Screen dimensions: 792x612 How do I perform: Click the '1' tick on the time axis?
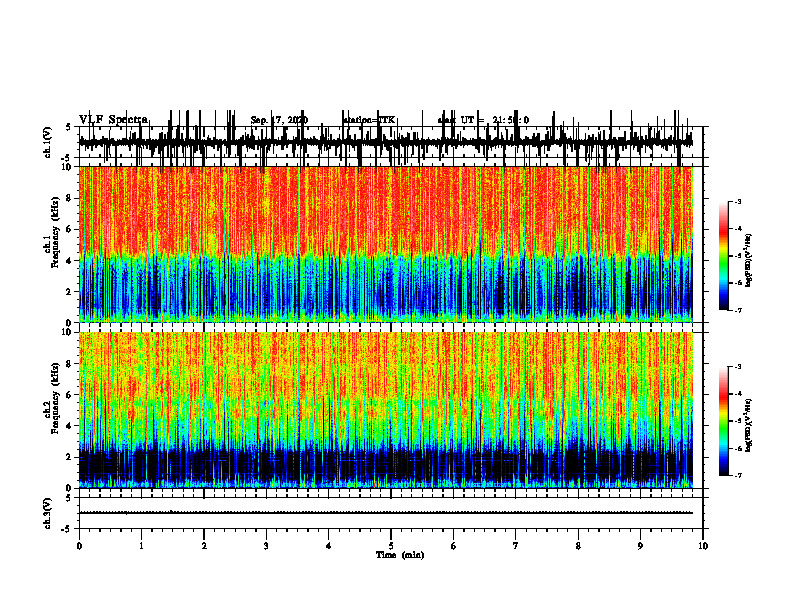[x=141, y=546]
